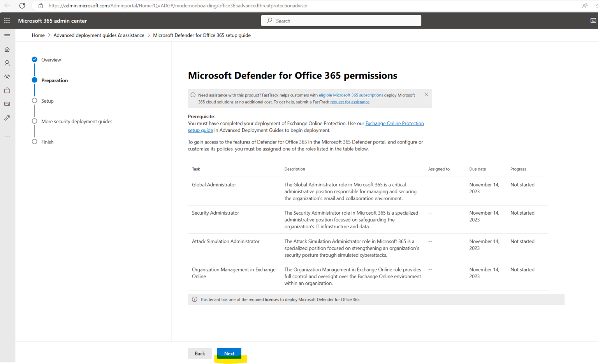
Task: Open Teams & groups from the sidebar
Action: click(x=7, y=76)
